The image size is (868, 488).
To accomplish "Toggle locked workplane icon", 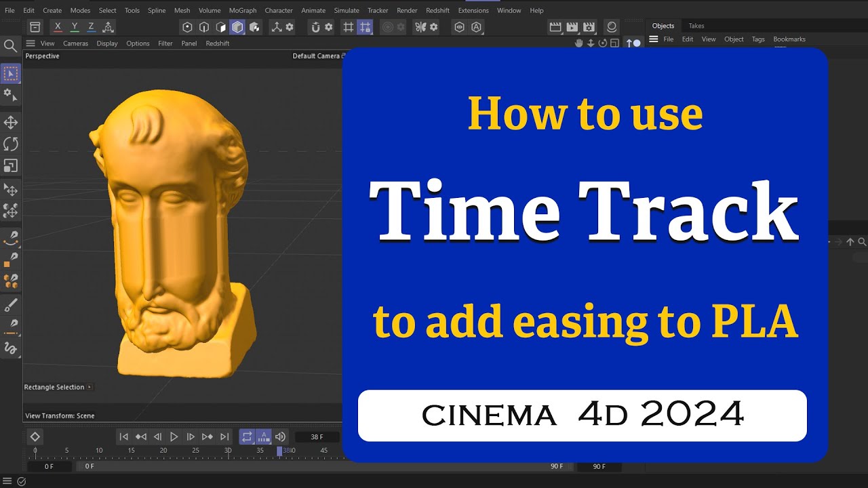I will click(365, 27).
